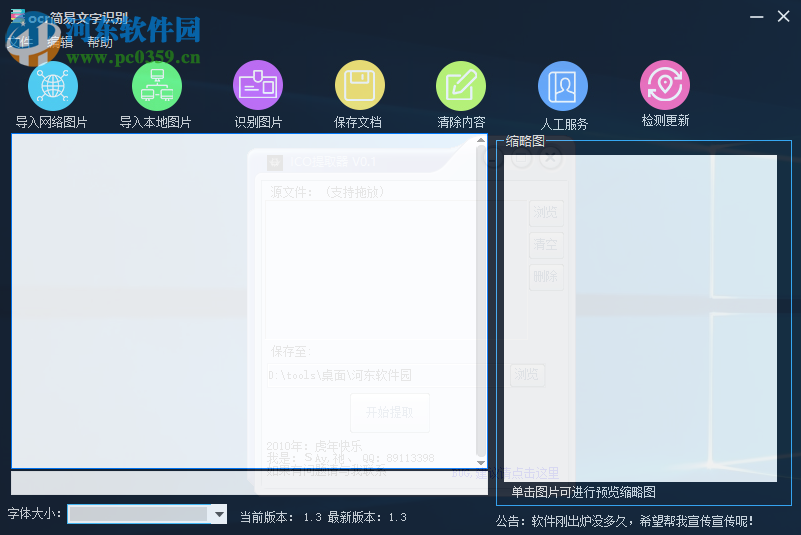Click the vertical scrollbar thumb

(x=481, y=301)
